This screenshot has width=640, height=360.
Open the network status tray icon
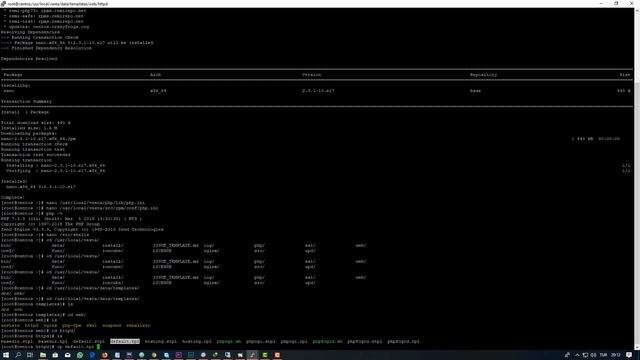[585, 355]
